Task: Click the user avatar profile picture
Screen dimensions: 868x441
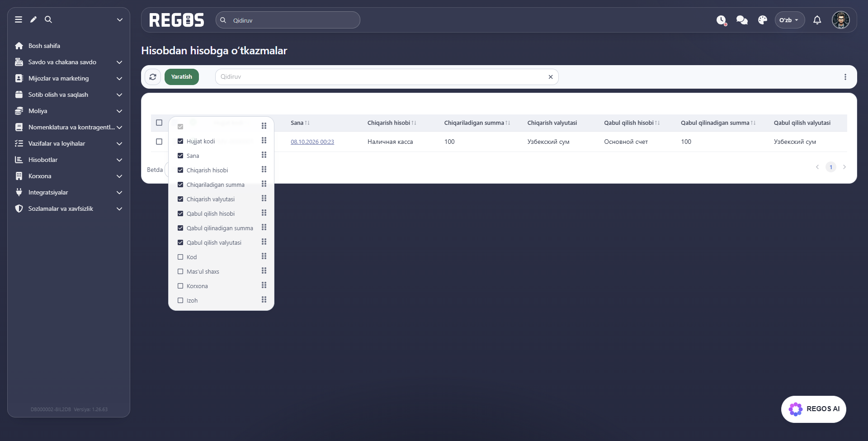Action: (841, 20)
